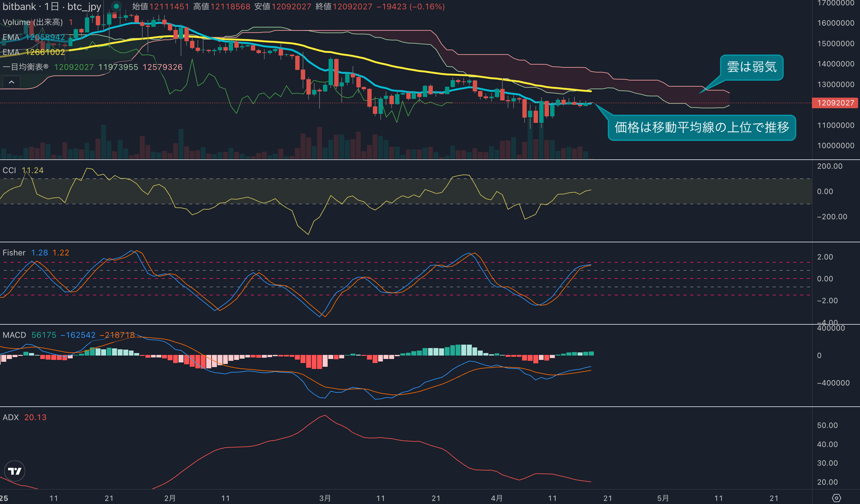Click the ADX indicator label
The width and height of the screenshot is (860, 504).
click(11, 417)
